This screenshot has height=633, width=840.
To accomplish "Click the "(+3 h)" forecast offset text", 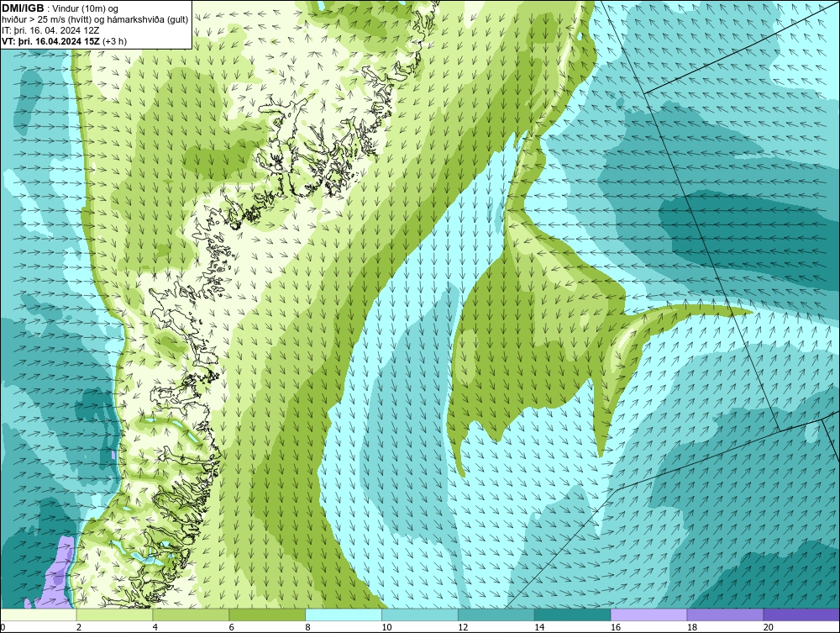I will coord(115,41).
